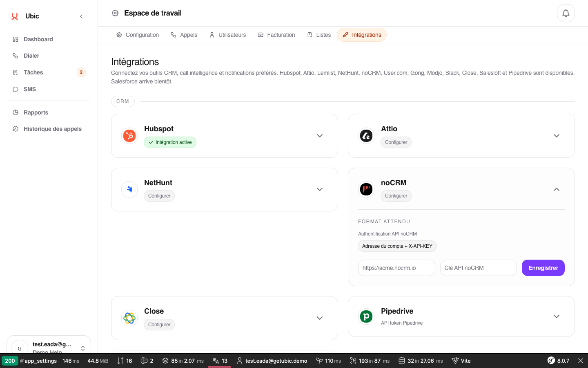588x368 pixels.
Task: Open Rapports in the sidebar
Action: (49, 112)
